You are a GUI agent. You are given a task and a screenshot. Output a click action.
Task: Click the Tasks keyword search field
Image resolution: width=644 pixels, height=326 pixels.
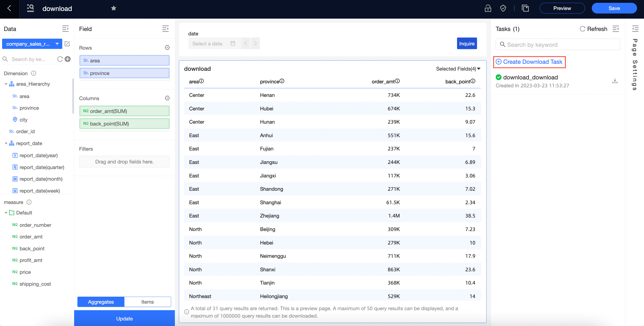557,44
